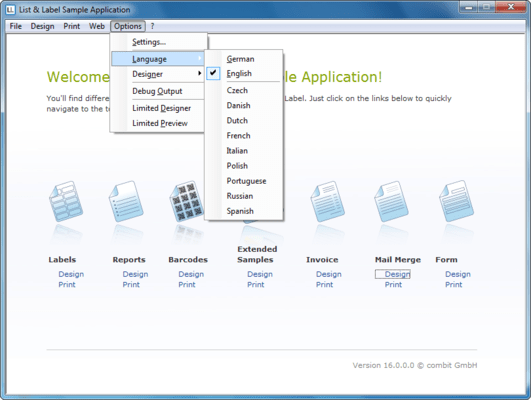Click the LL app icon in title bar
Image resolution: width=531 pixels, height=400 pixels.
(10, 9)
